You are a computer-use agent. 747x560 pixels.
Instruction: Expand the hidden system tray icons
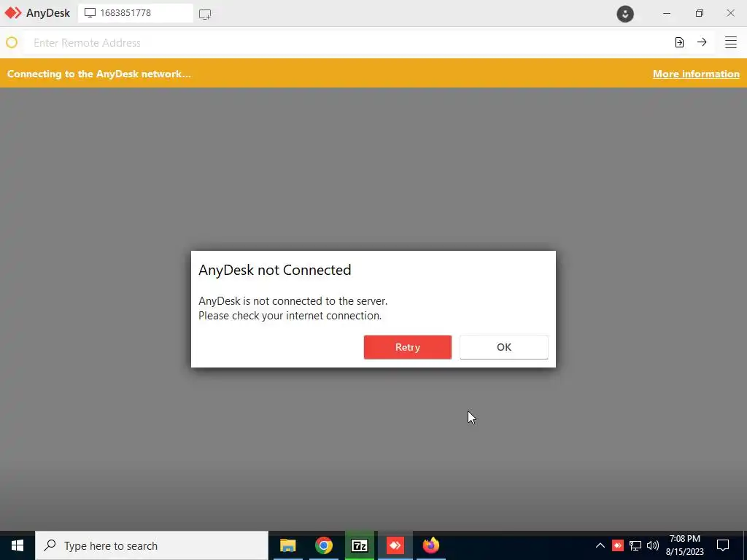click(x=600, y=545)
